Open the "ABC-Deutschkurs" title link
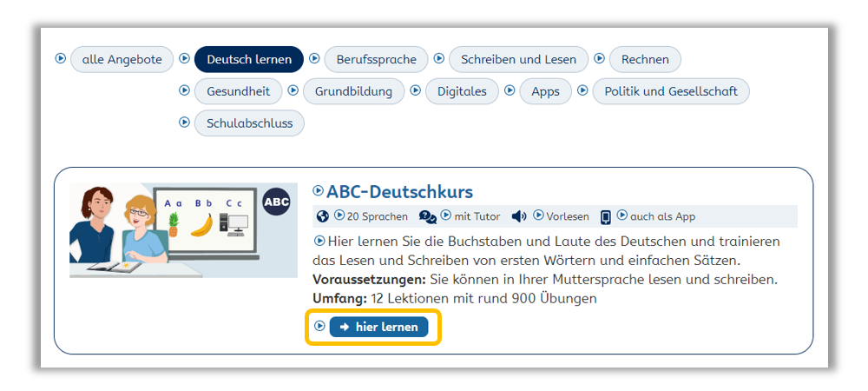Viewport: 868px width, 391px height. tap(399, 191)
